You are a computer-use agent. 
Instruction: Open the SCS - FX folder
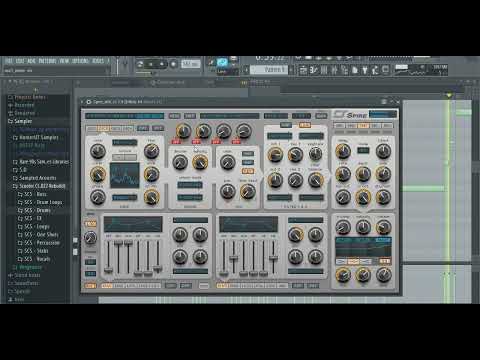tap(29, 218)
